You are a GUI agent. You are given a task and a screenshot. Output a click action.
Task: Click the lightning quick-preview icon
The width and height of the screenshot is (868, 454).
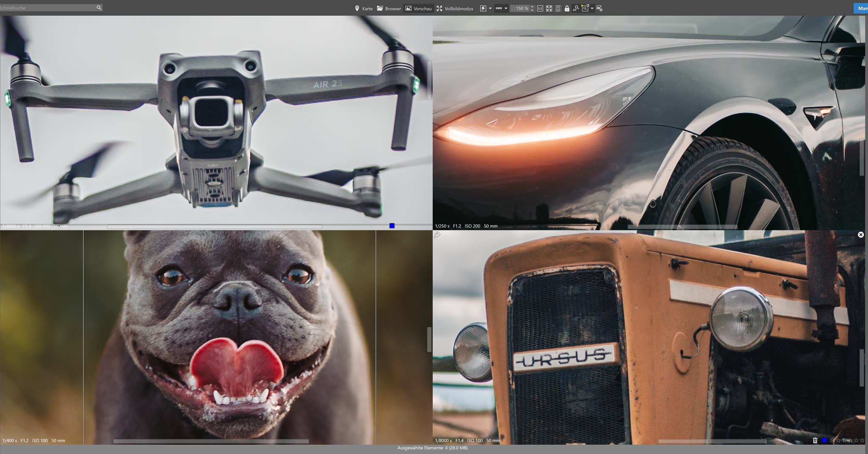[x=483, y=8]
